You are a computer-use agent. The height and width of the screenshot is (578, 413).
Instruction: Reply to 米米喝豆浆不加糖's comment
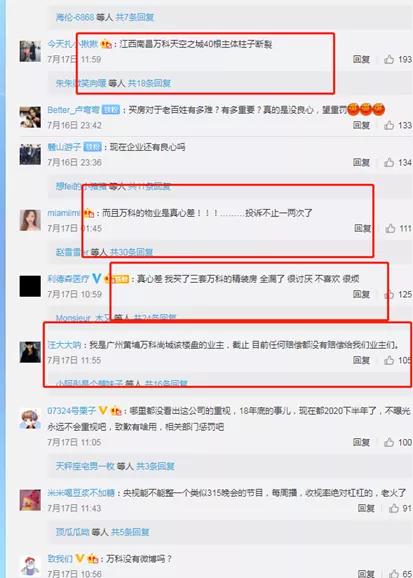(366, 508)
